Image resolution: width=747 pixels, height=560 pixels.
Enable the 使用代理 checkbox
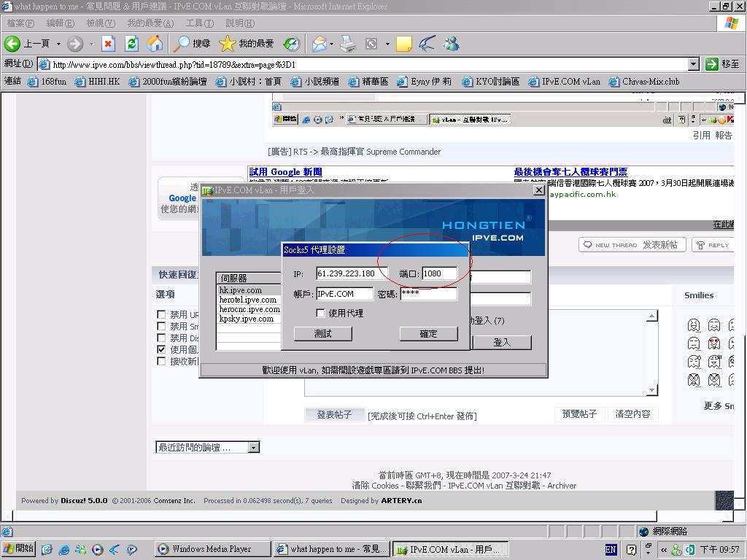(320, 313)
